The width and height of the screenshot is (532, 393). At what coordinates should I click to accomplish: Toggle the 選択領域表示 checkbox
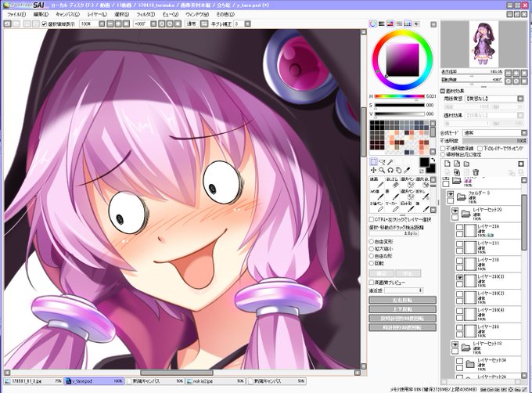pos(44,23)
